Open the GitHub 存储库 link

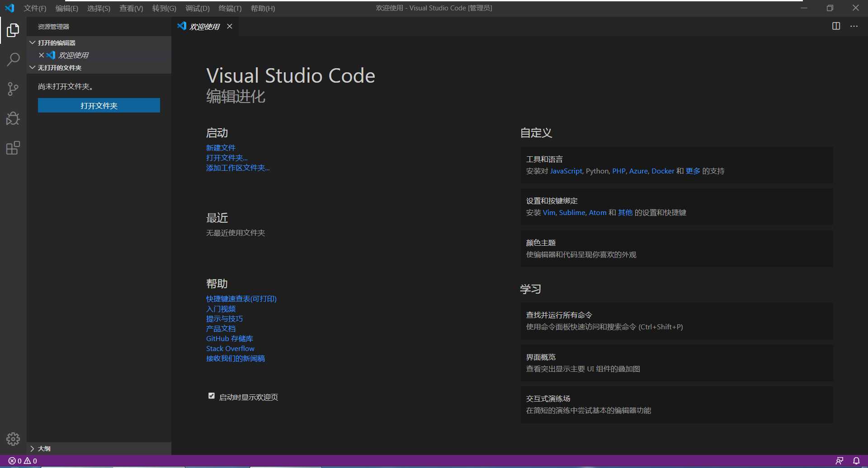point(230,338)
